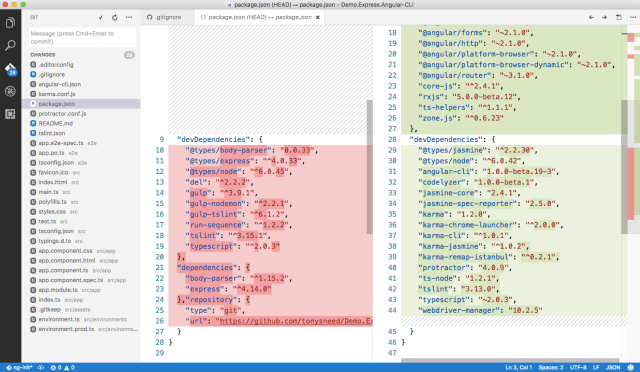Click the "typescript": "^2.0.3" line in left pane
This screenshot has width=640, height=372.
point(232,246)
